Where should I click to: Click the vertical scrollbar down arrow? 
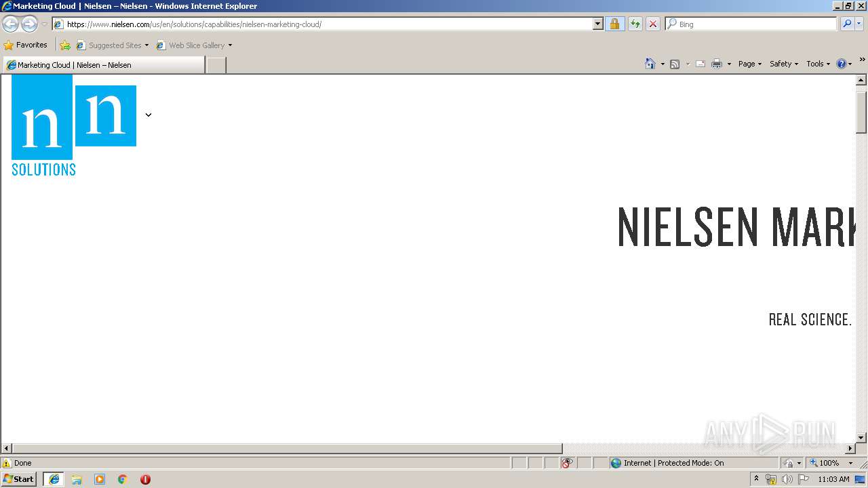pos(861,438)
